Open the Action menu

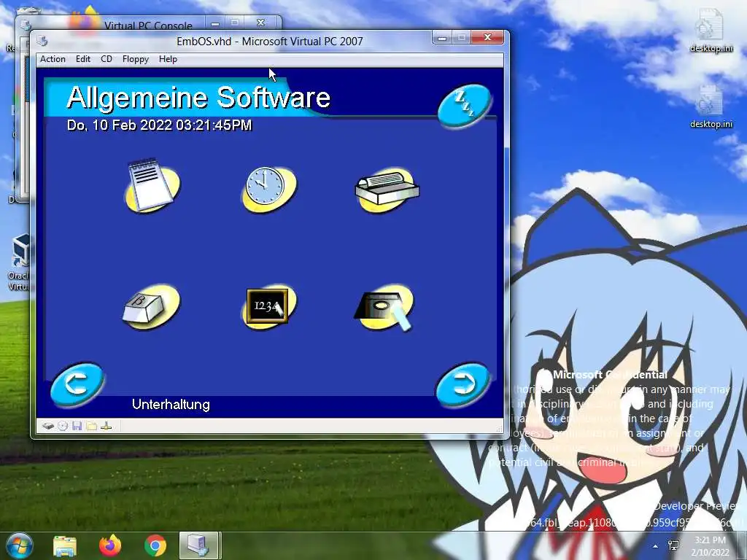[x=53, y=59]
